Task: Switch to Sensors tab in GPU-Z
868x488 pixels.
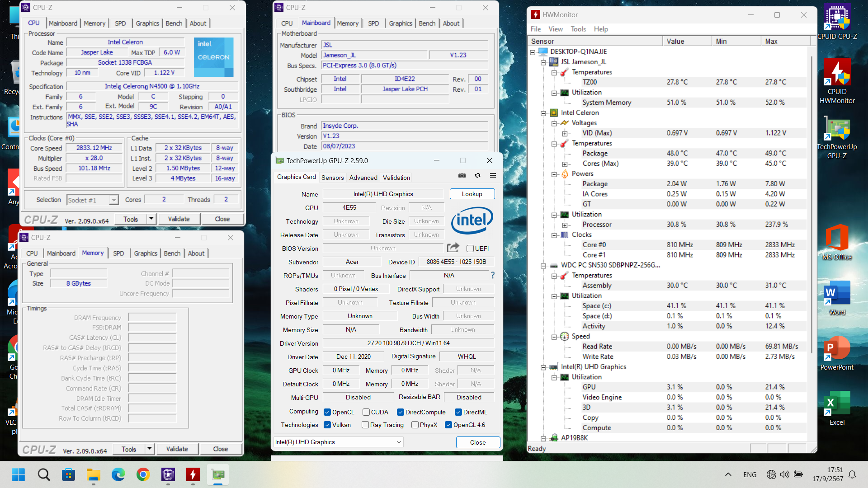Action: tap(332, 178)
